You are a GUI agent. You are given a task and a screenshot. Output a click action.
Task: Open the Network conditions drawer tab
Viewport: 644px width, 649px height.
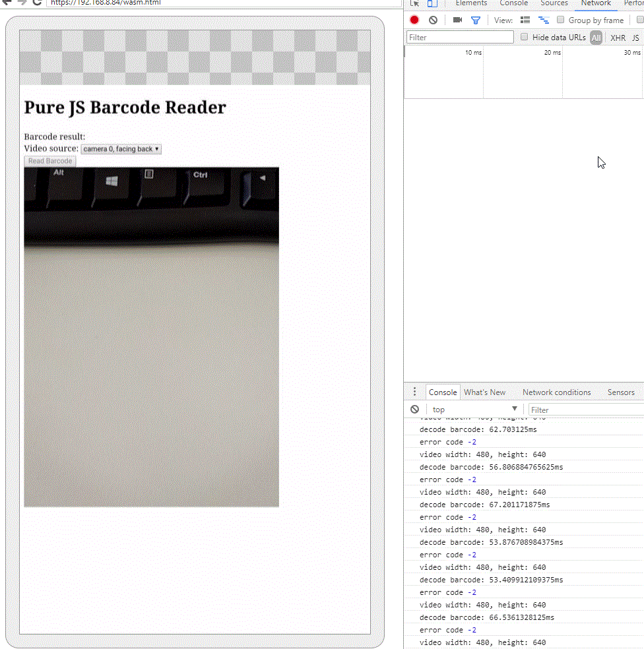click(556, 392)
